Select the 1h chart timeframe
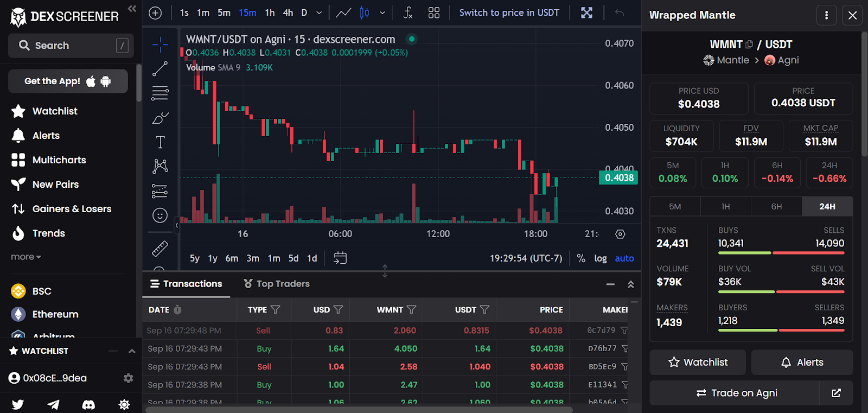Image resolution: width=868 pixels, height=413 pixels. (x=270, y=13)
